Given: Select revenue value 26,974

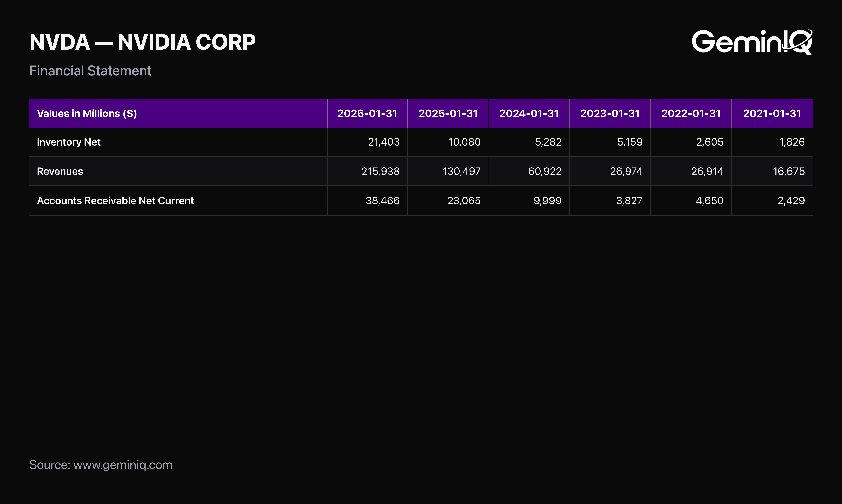Looking at the screenshot, I should pyautogui.click(x=626, y=171).
